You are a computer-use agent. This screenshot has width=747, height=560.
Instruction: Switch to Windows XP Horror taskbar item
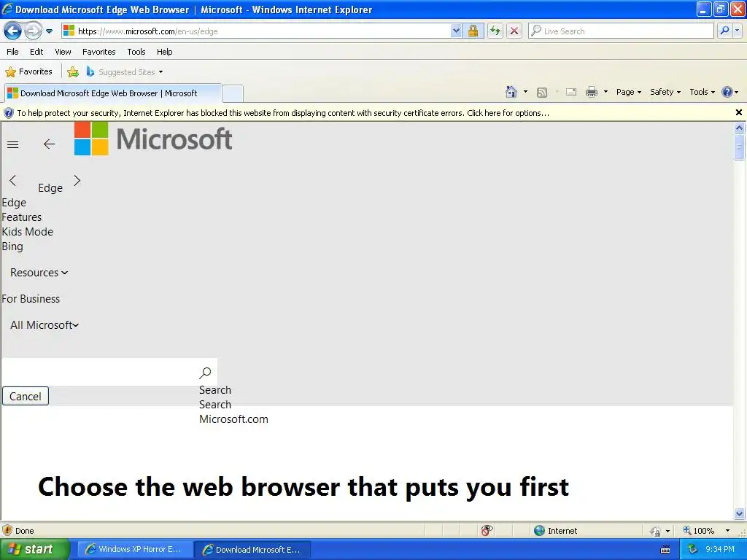click(x=135, y=550)
